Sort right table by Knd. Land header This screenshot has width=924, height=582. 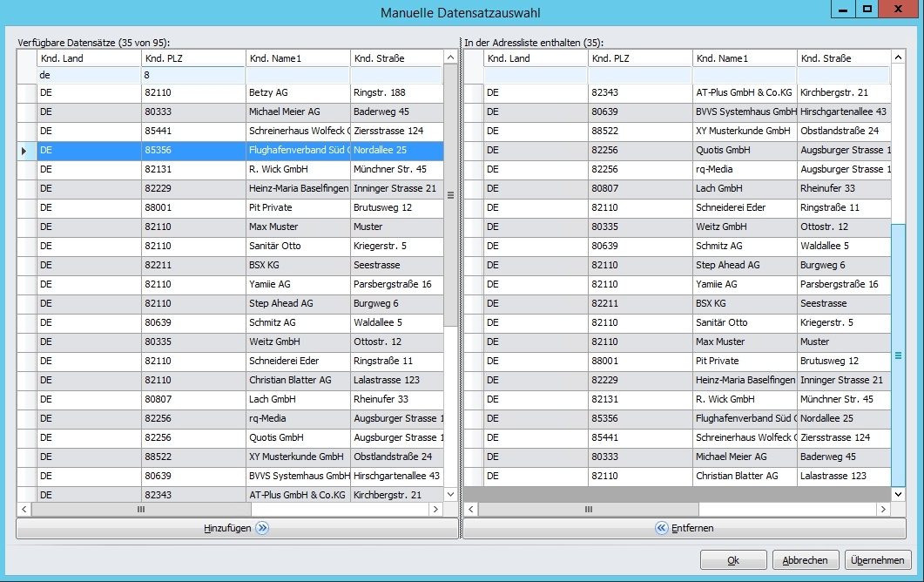click(536, 58)
